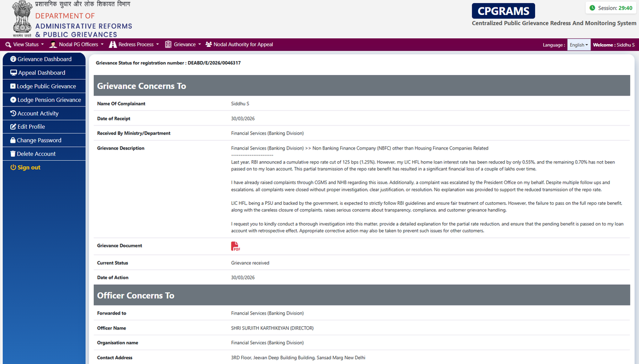Click the Grievance menu document icon
Viewport: 639px width, 364px height.
pos(168,45)
